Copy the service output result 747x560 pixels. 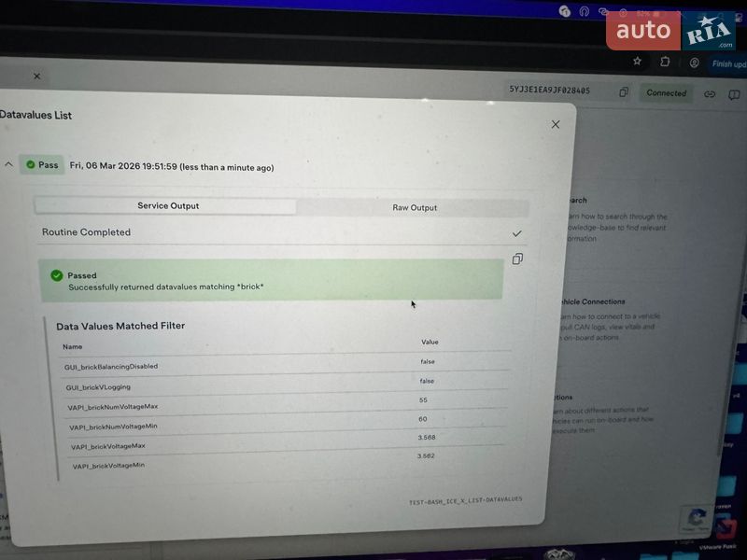point(517,259)
